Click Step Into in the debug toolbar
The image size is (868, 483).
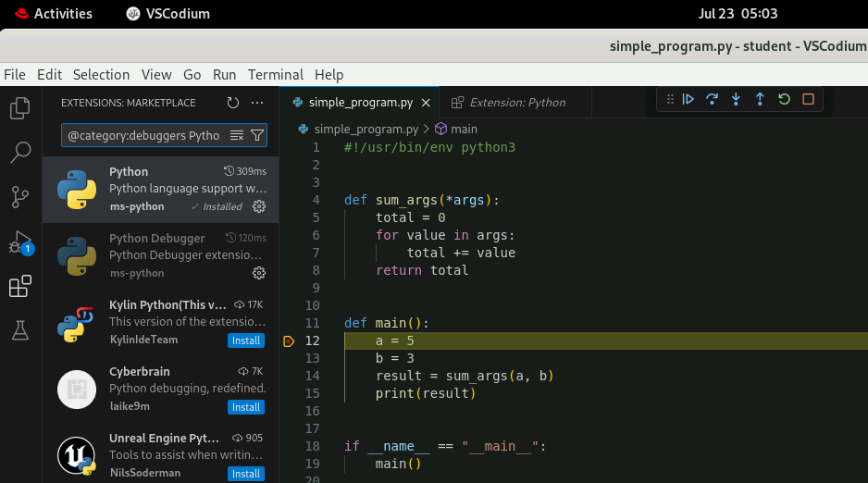tap(737, 99)
